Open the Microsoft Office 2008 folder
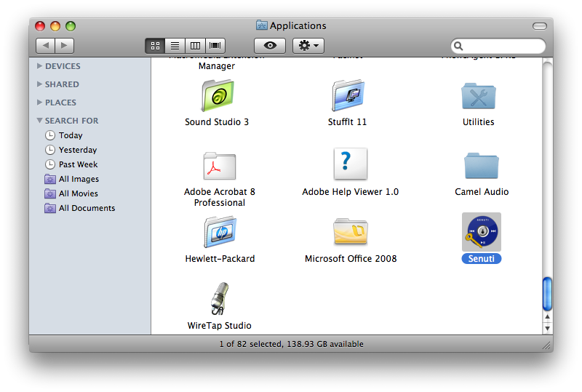The height and width of the screenshot is (392, 582). 350,232
